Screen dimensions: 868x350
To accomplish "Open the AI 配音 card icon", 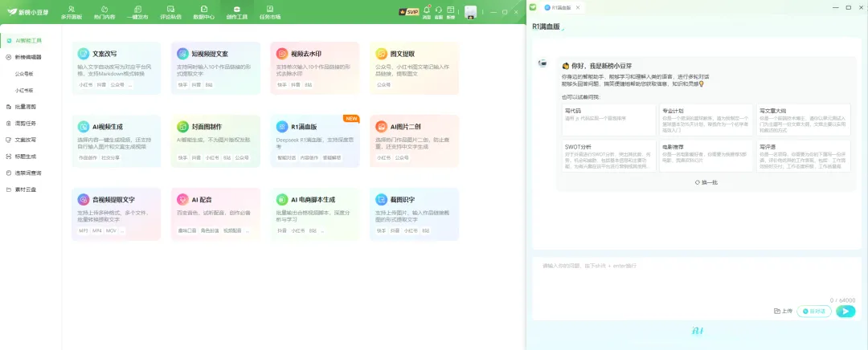I will (182, 199).
